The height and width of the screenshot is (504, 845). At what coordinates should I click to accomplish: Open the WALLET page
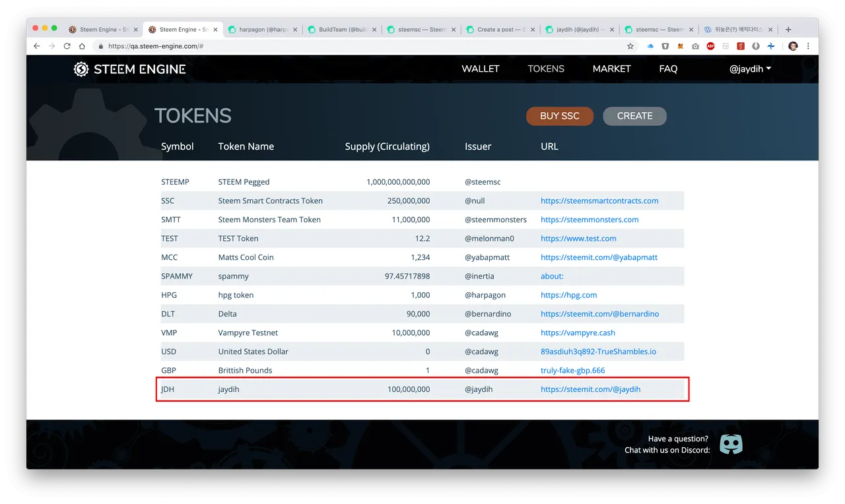[481, 69]
